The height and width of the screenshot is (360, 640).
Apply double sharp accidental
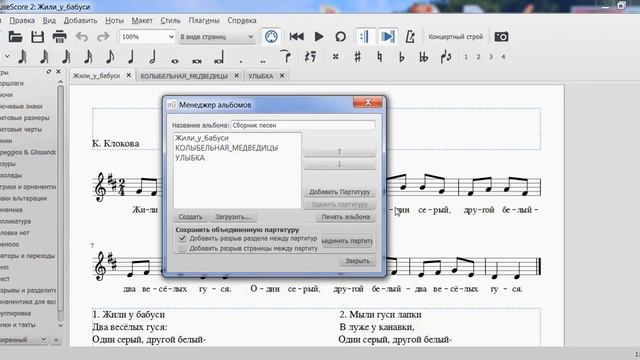tap(336, 57)
